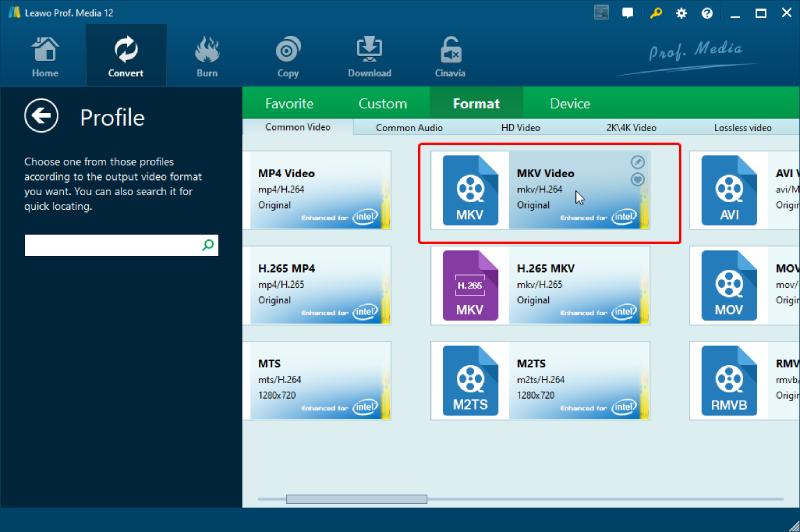Click the purple H.265 MKV file icon
The height and width of the screenshot is (532, 800).
coord(470,286)
